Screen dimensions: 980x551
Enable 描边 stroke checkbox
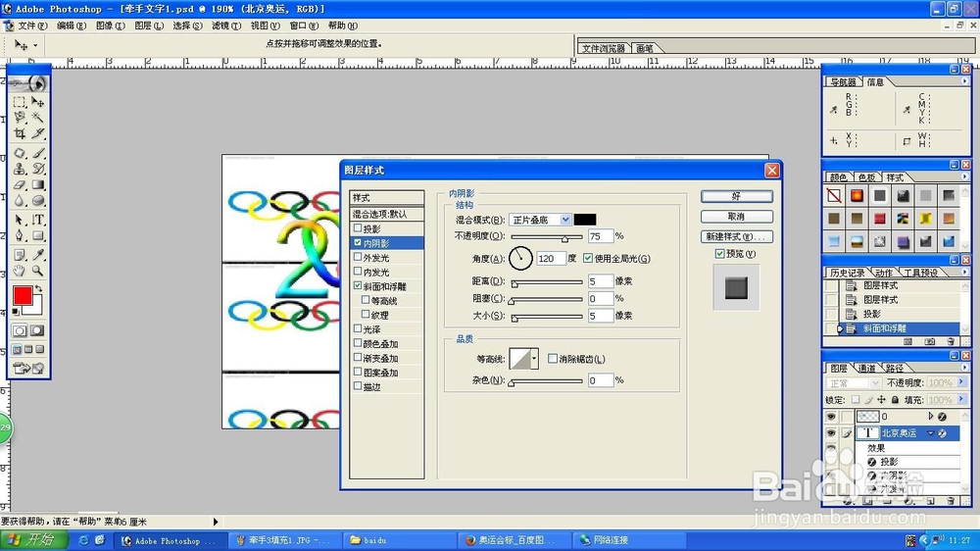tap(358, 386)
